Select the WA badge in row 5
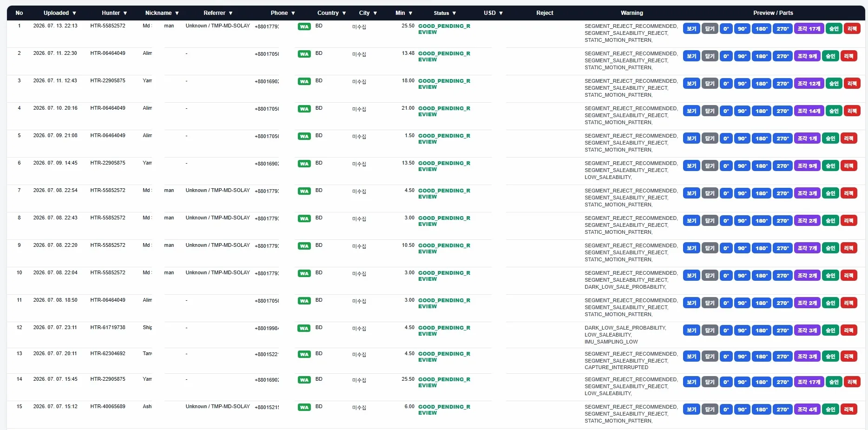This screenshot has width=868, height=430. point(304,136)
